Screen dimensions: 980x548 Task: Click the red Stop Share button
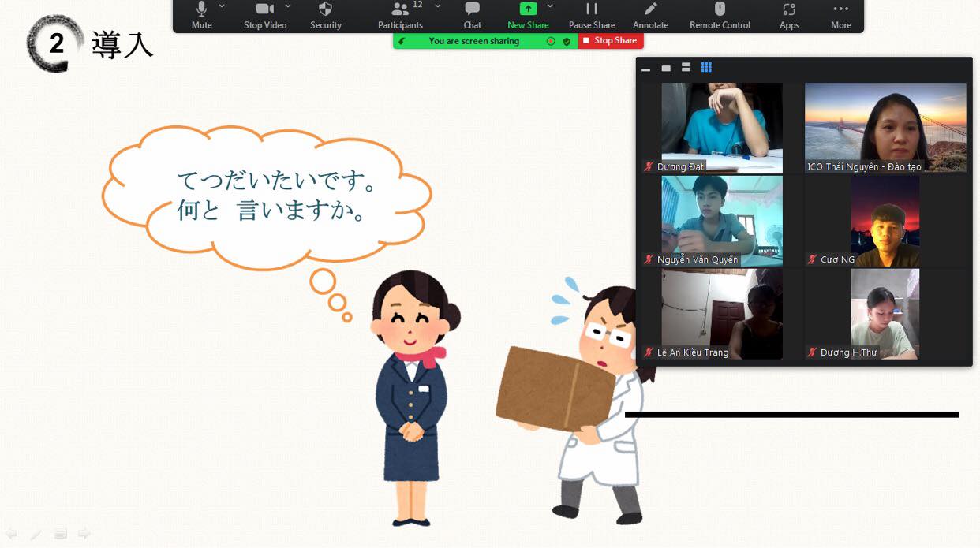click(611, 41)
